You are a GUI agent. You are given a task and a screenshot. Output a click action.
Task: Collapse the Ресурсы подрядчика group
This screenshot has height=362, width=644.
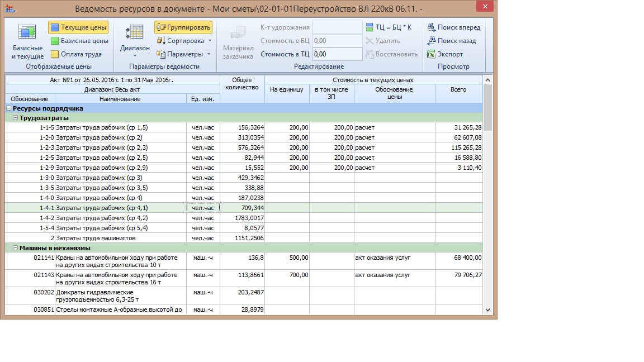9,108
